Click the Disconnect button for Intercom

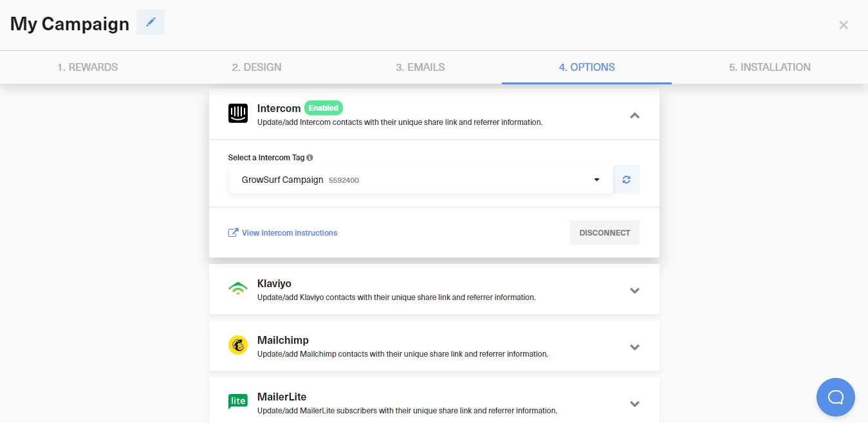(x=604, y=232)
